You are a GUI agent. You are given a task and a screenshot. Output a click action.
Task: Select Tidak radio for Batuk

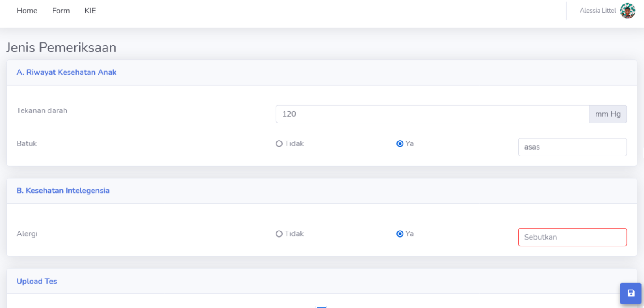click(x=279, y=144)
